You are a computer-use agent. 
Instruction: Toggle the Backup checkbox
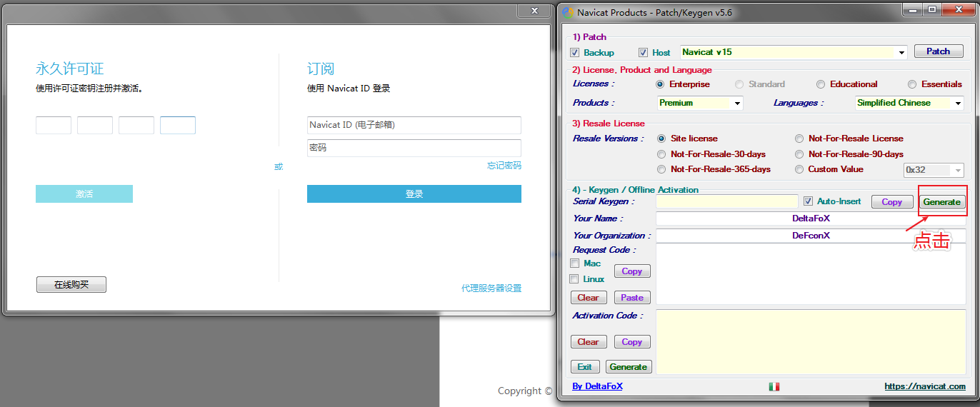(575, 52)
